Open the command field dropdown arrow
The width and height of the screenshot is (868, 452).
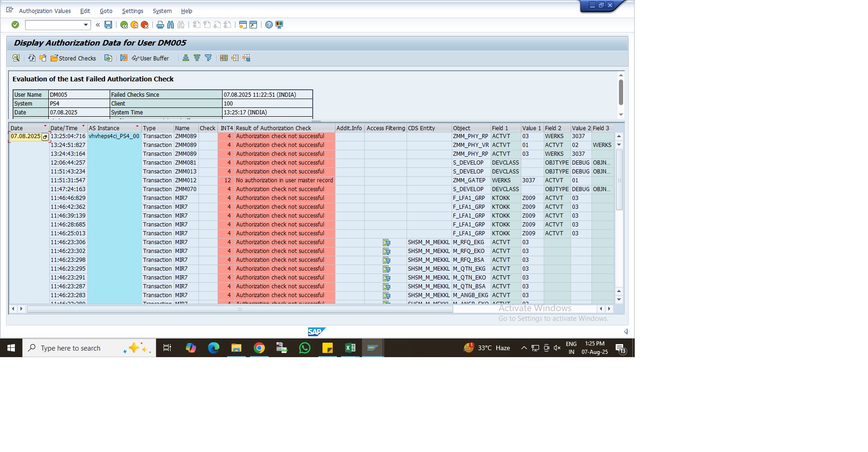85,25
